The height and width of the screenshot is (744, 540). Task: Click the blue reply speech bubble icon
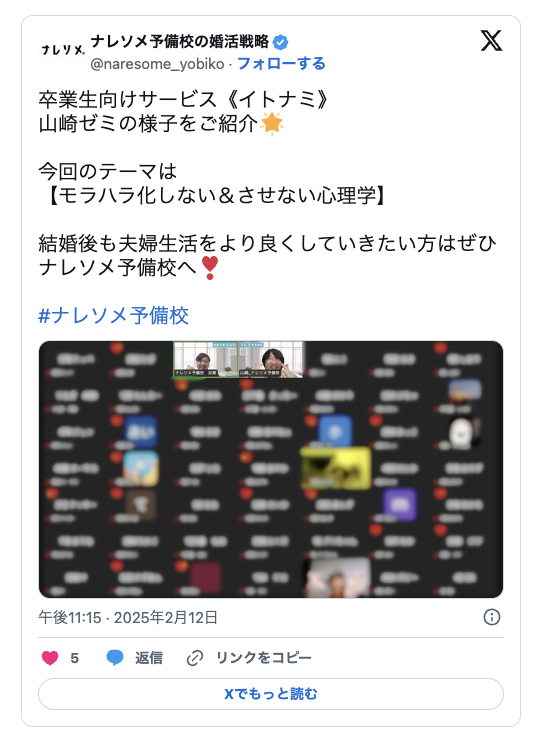[x=115, y=658]
